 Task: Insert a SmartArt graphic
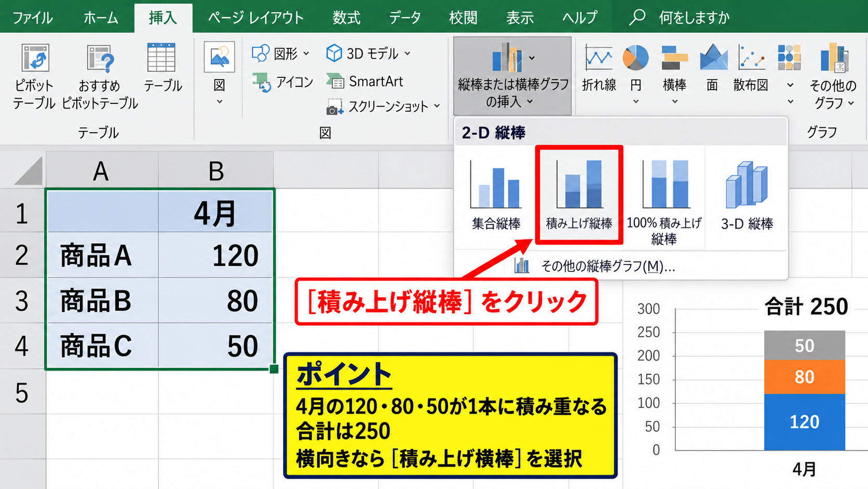click(x=364, y=82)
